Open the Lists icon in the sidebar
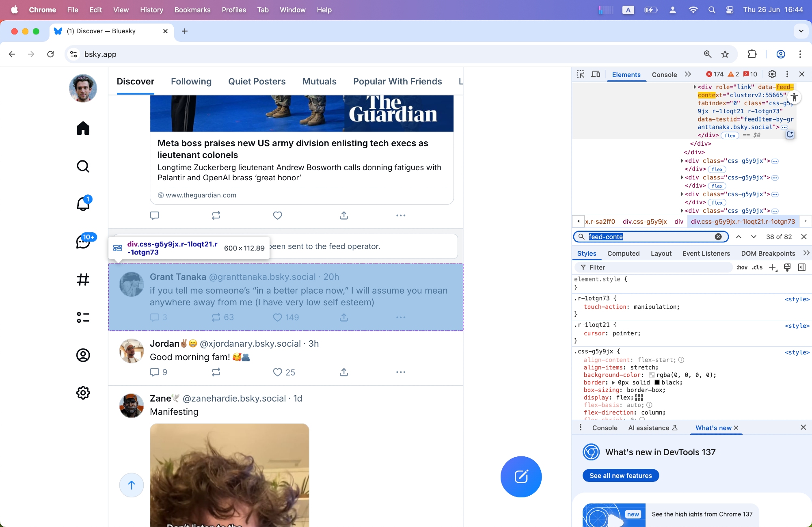Image resolution: width=812 pixels, height=527 pixels. pyautogui.click(x=83, y=317)
